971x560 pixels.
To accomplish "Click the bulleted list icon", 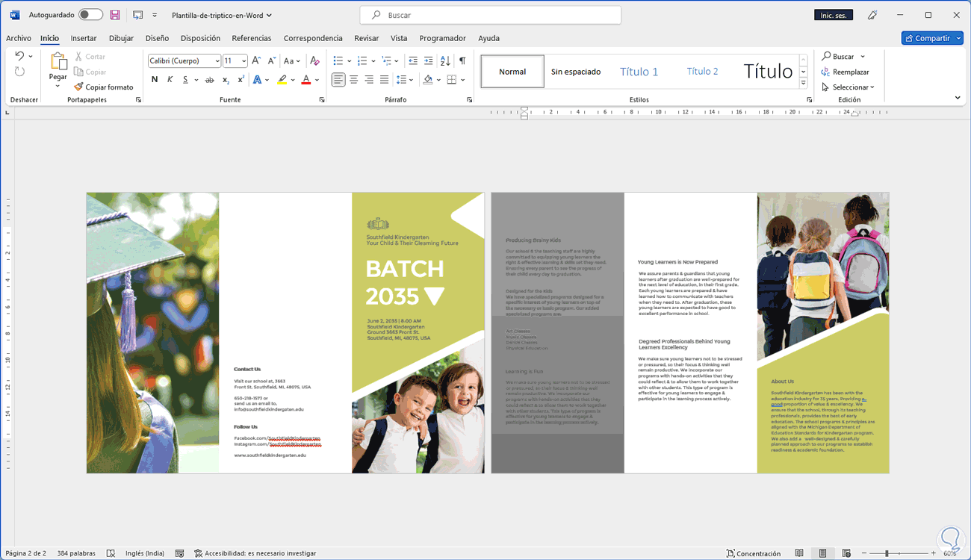I will coord(338,60).
